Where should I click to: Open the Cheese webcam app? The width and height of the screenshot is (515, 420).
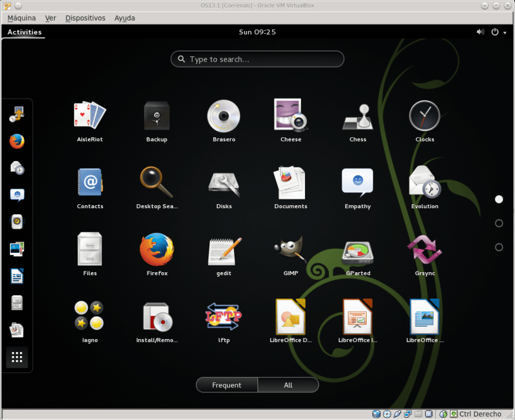[x=291, y=116]
